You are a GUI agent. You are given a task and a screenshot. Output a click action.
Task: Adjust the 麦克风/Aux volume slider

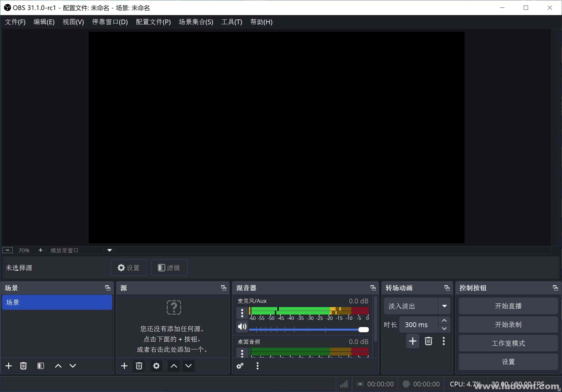click(x=363, y=329)
